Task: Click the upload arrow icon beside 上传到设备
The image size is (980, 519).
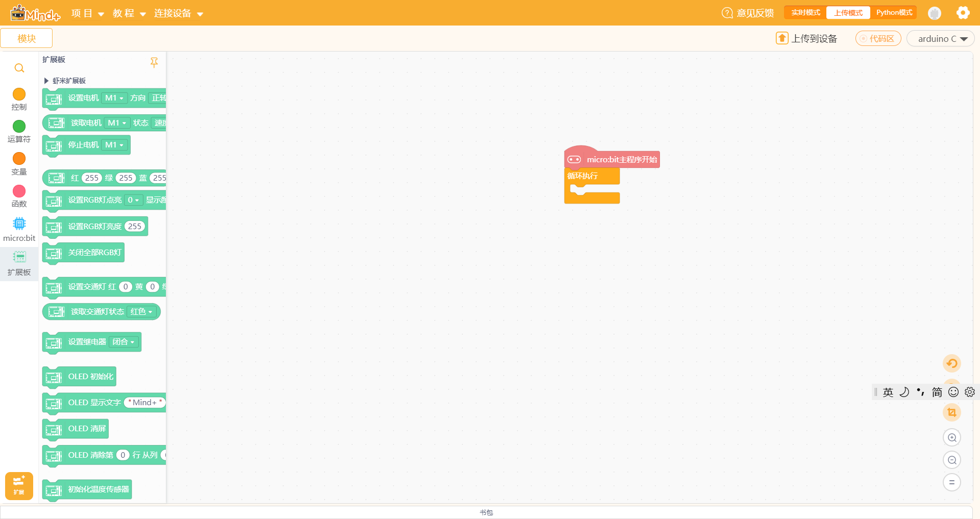Action: click(782, 38)
